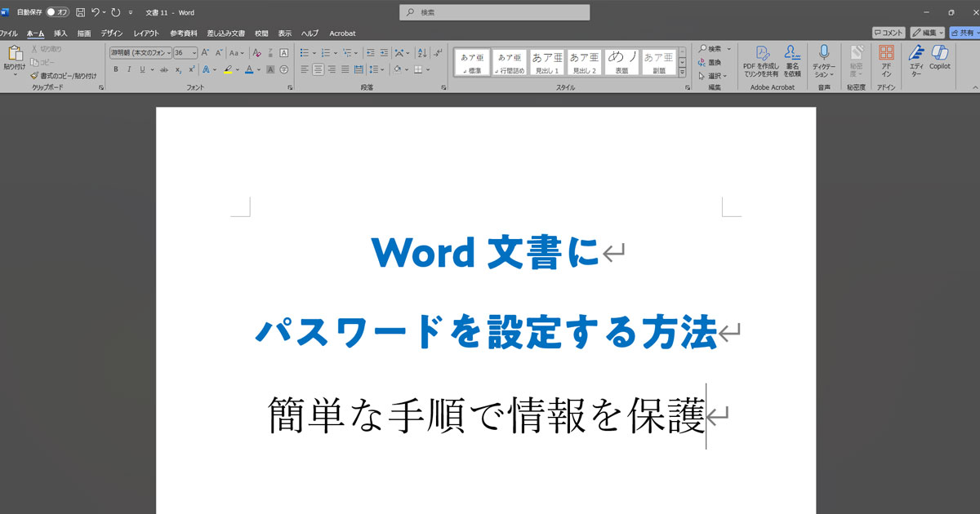Switch to the レイアウト tab
This screenshot has height=514, width=980.
(146, 33)
